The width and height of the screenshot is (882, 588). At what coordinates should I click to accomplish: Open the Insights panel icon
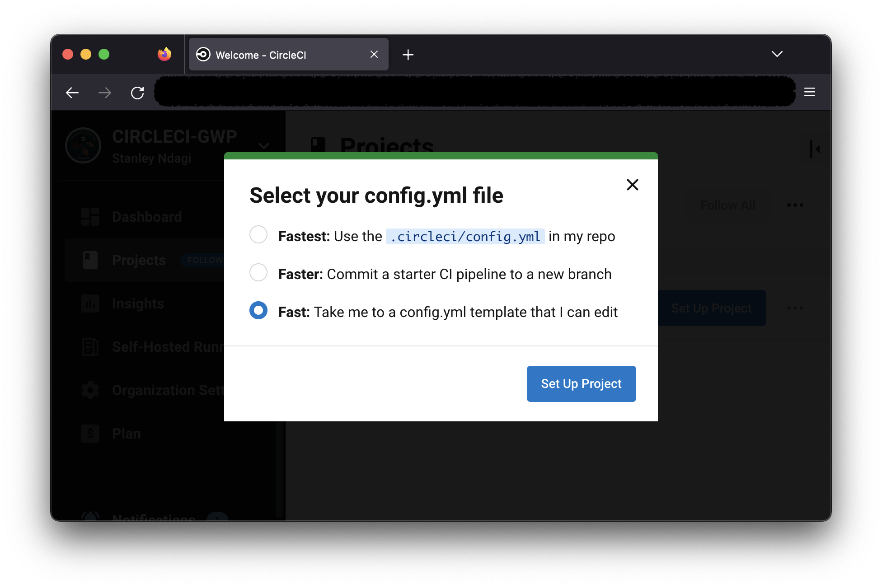coord(90,303)
